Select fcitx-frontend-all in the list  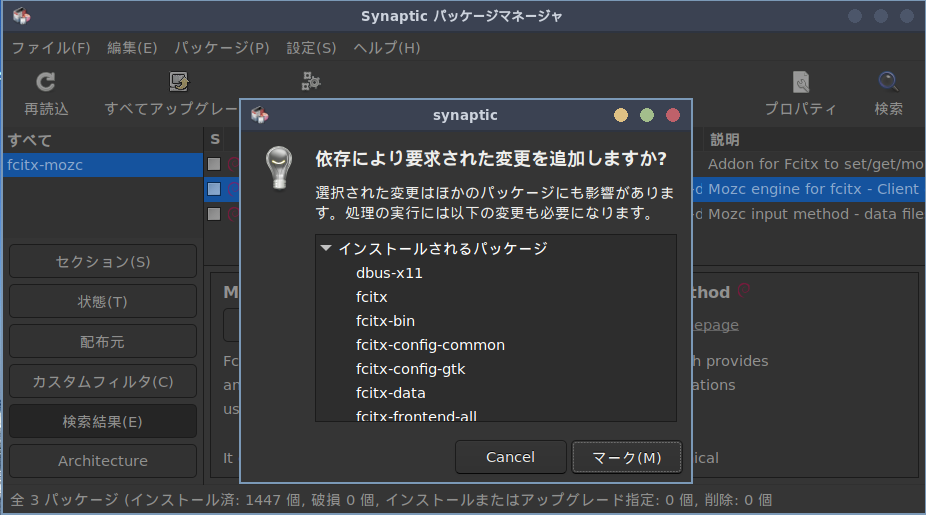[416, 415]
